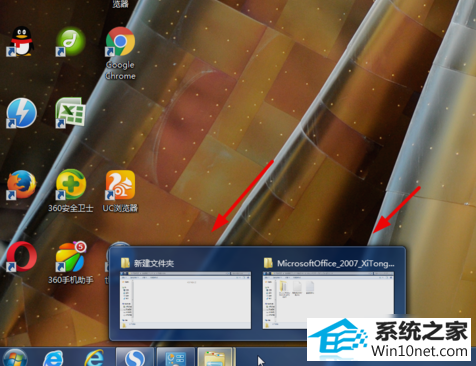
Task: Launch the 360手机助手 desktop icon
Action: pyautogui.click(x=71, y=257)
